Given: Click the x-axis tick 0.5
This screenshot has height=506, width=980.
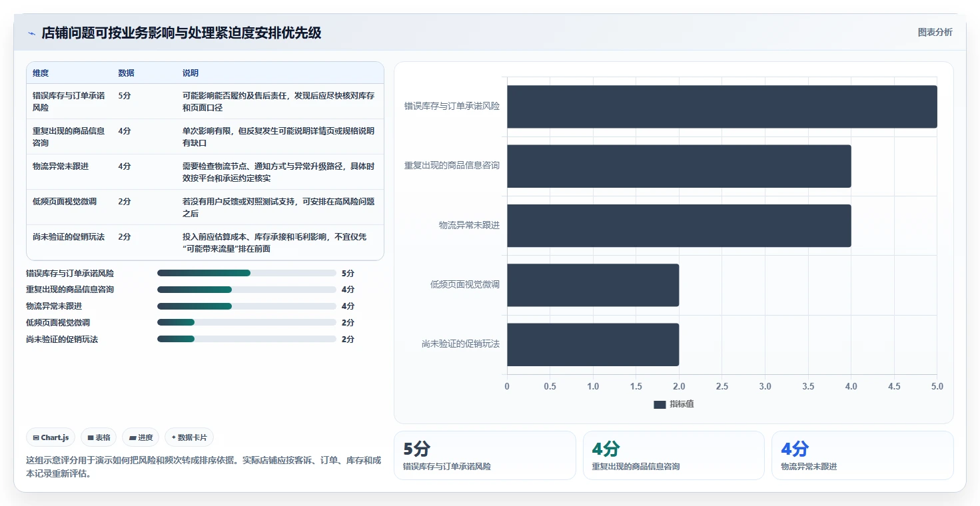Looking at the screenshot, I should pos(550,386).
